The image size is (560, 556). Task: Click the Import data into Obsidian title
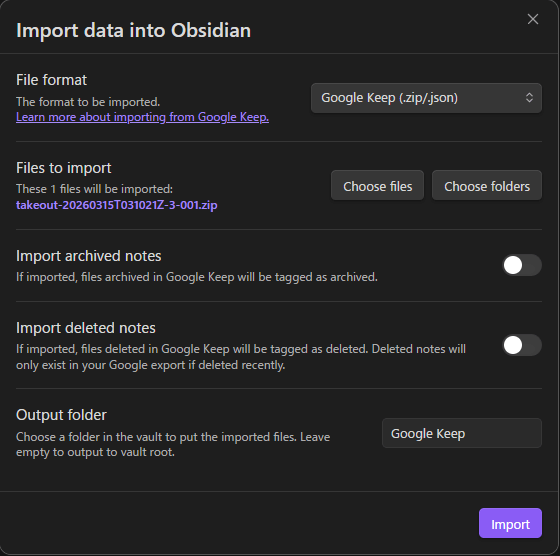click(x=133, y=30)
